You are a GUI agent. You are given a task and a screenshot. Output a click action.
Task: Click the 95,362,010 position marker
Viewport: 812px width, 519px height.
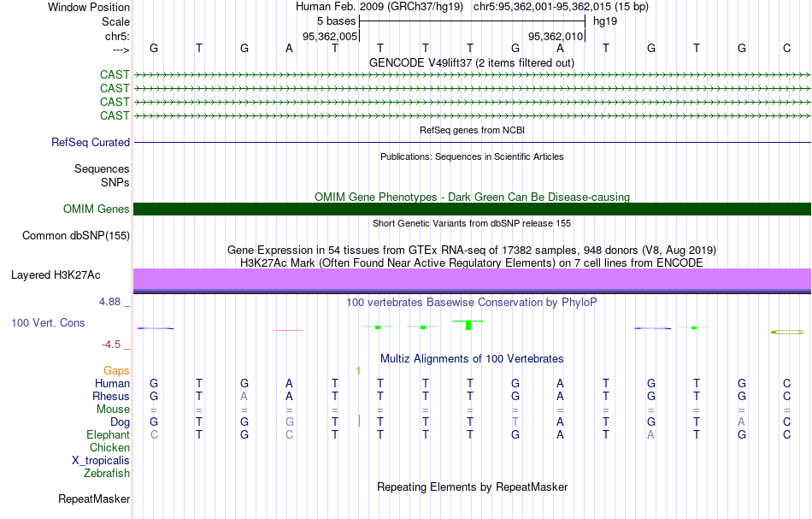tap(556, 36)
